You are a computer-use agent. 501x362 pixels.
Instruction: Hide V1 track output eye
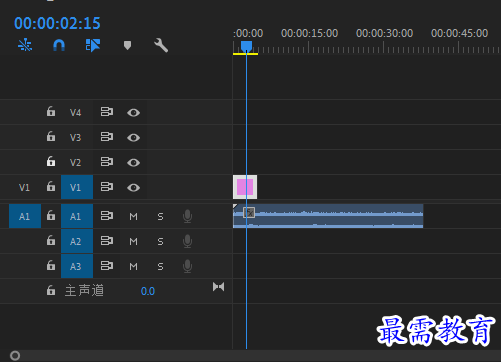click(x=133, y=188)
